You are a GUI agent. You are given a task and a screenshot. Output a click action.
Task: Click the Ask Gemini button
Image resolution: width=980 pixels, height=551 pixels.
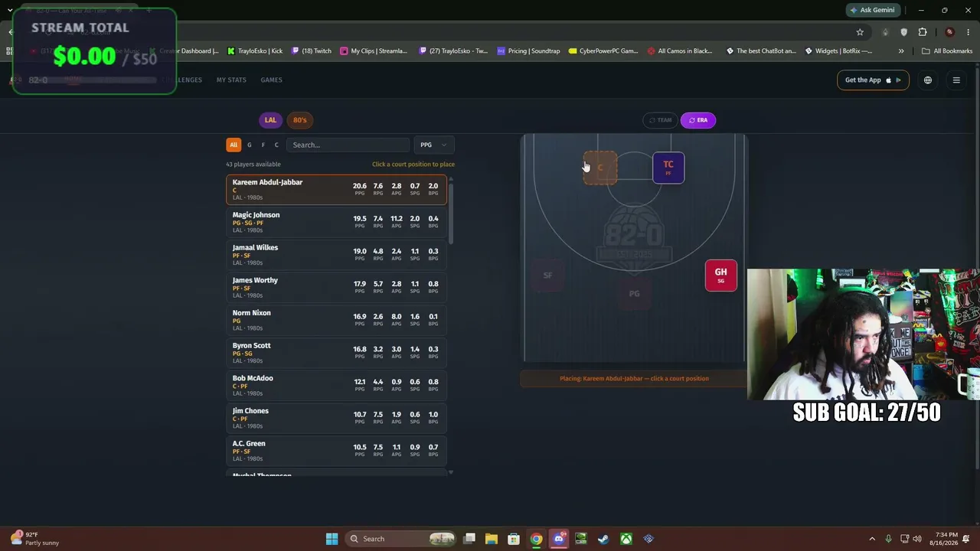[872, 10]
